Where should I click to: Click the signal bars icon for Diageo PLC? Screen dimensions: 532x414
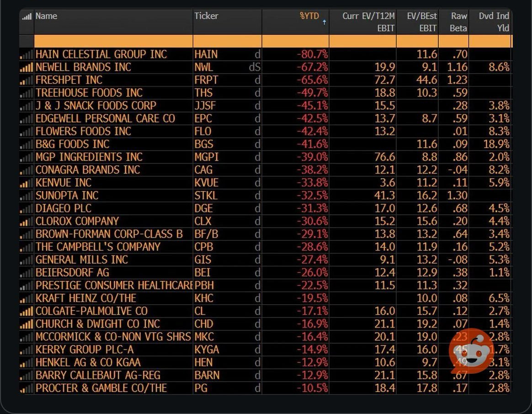27,208
